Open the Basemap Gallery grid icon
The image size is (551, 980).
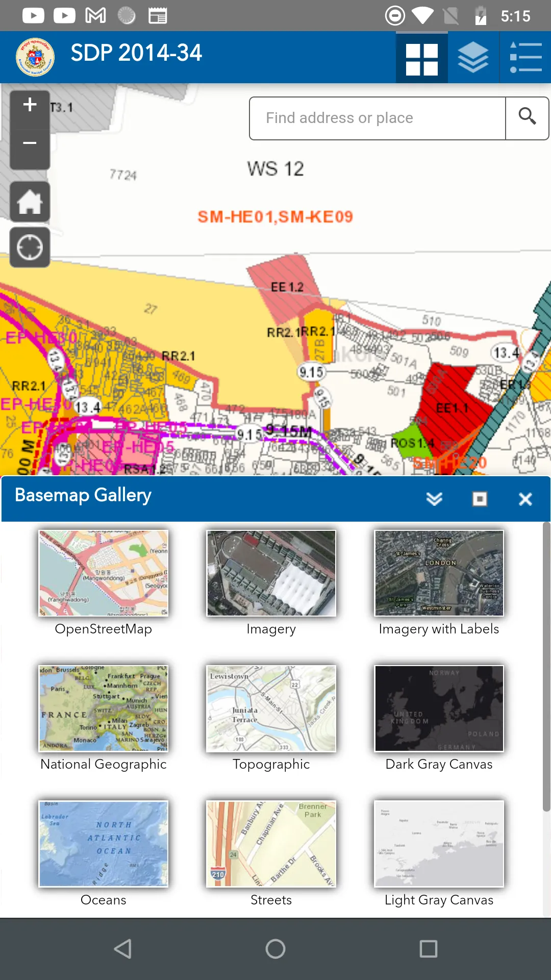click(x=422, y=57)
